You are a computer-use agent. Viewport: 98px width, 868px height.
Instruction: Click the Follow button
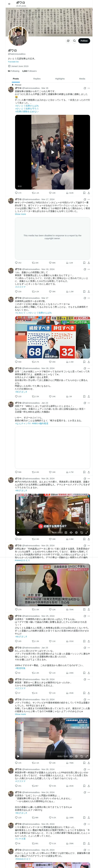click(84, 41)
